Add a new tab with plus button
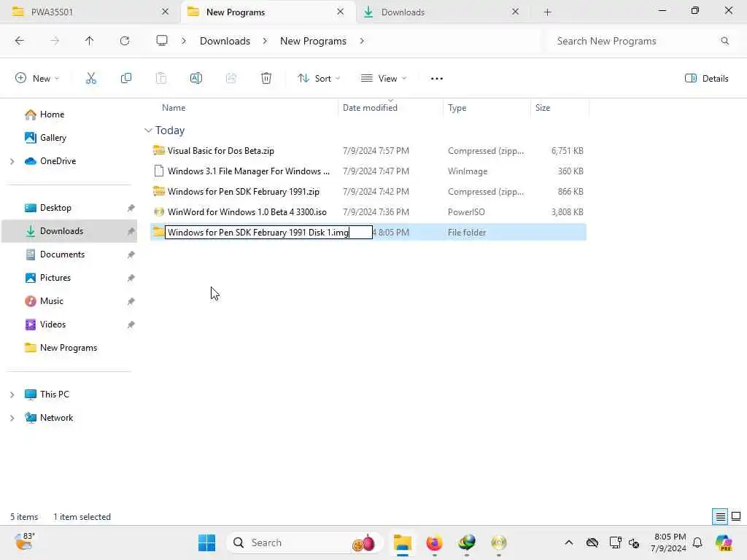Viewport: 747px width, 560px height. coord(547,12)
